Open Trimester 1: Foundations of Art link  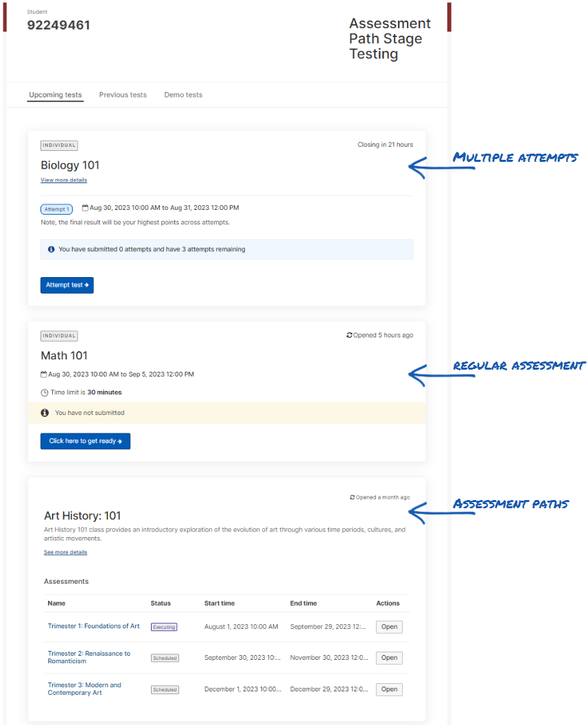(93, 626)
